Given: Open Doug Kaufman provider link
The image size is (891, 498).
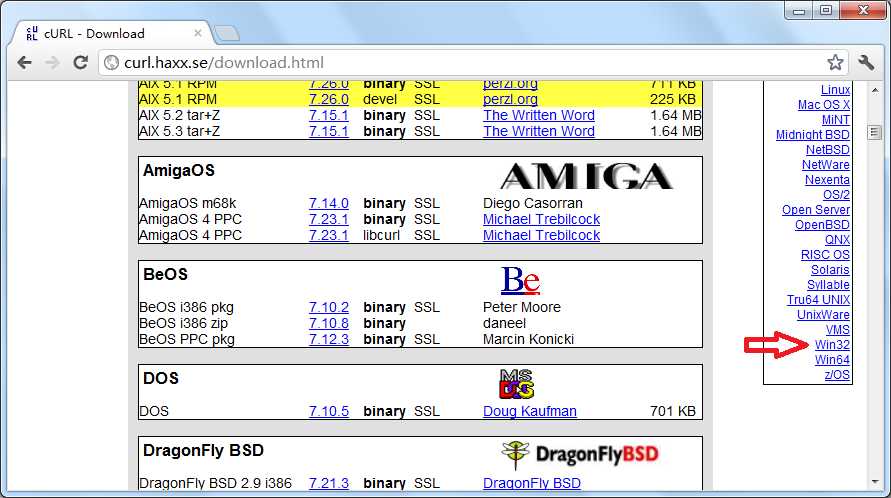Looking at the screenshot, I should [530, 411].
